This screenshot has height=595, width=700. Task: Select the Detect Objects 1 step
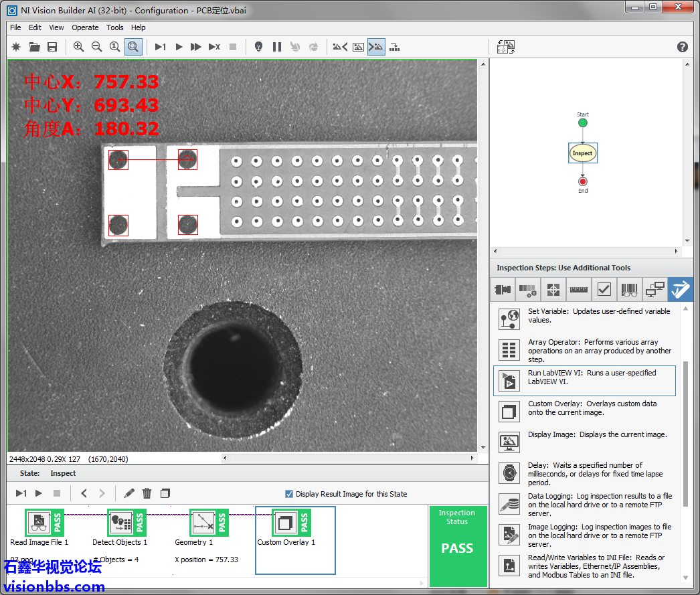(120, 523)
